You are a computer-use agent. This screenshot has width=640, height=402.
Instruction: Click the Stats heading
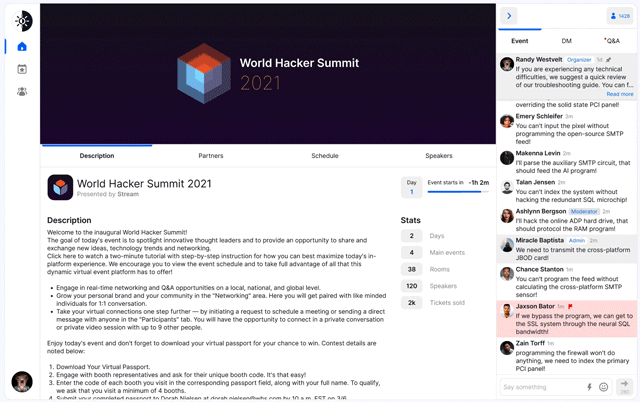(x=410, y=220)
